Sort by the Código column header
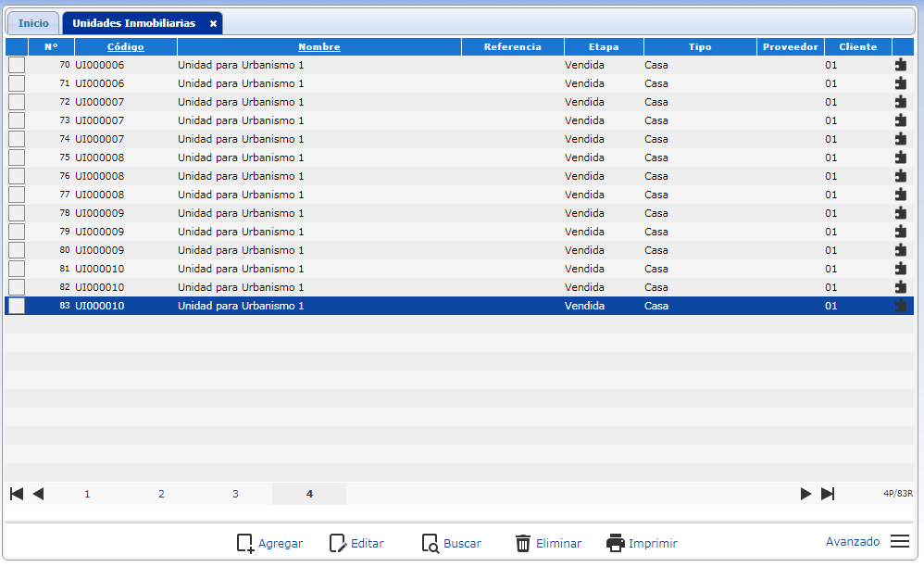This screenshot has width=924, height=567. click(x=126, y=46)
